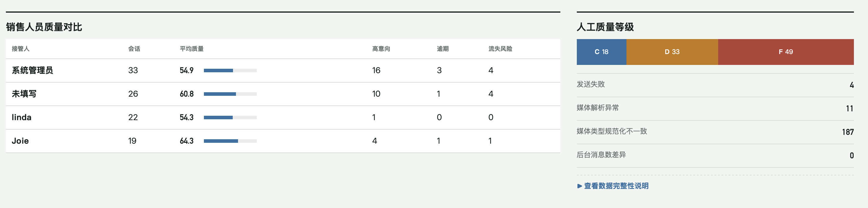Select the red F 49 grade segment
868x208 pixels.
point(786,52)
